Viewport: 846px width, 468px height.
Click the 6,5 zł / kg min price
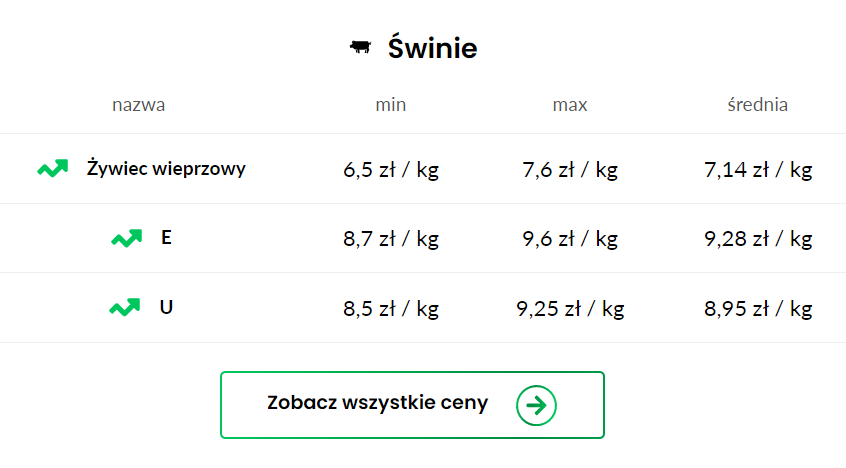coord(391,169)
